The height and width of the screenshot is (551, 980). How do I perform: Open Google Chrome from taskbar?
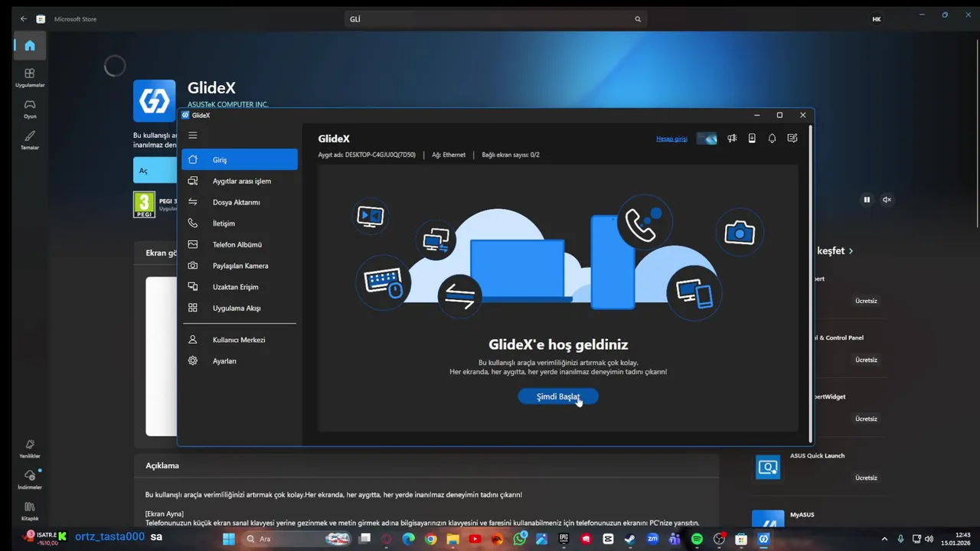coord(430,539)
